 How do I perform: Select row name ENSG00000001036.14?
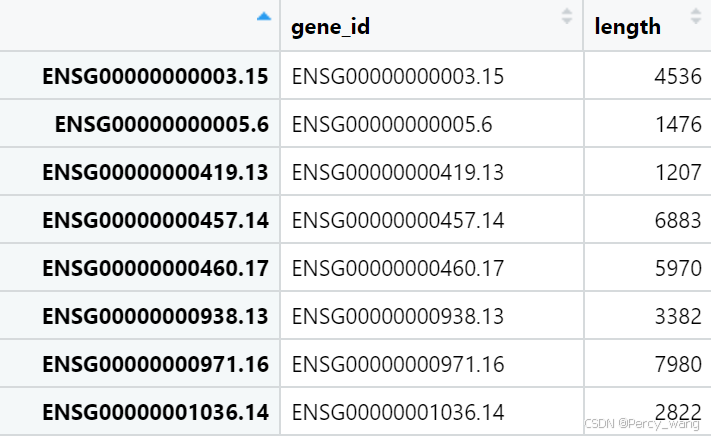coord(156,412)
